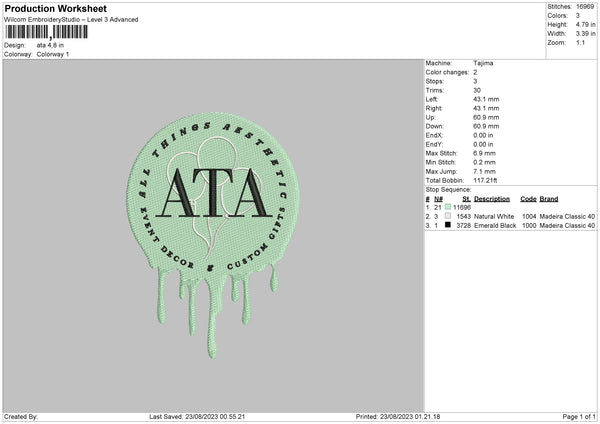Click the 'Page 1 of 1' indicator
The image size is (600, 424).
point(579,417)
